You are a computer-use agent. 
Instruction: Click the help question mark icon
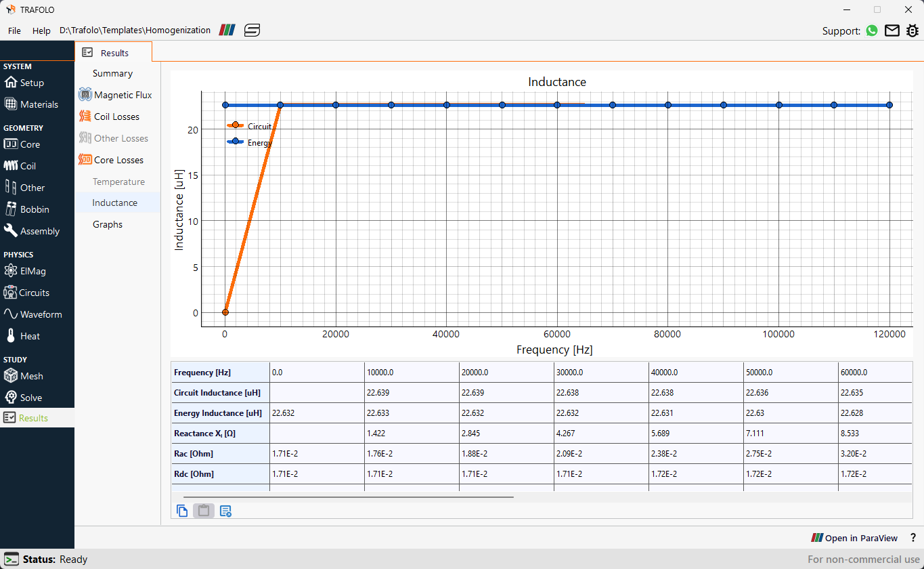click(x=913, y=538)
